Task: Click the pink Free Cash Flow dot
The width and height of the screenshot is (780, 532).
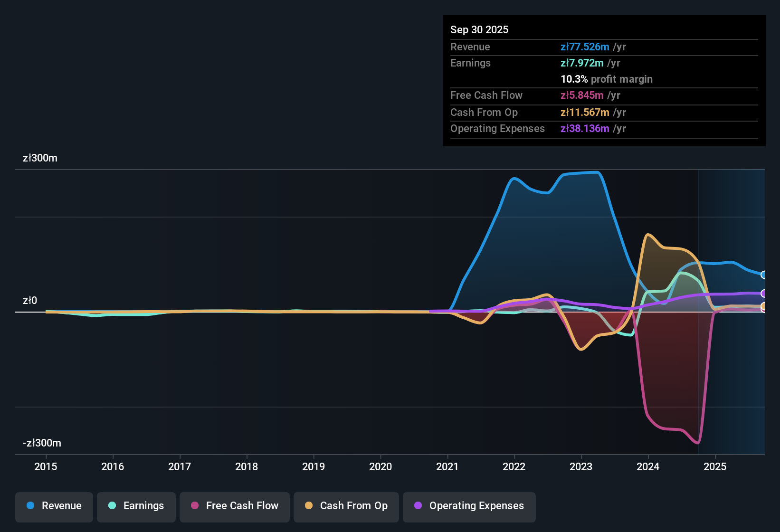Action: click(x=195, y=506)
